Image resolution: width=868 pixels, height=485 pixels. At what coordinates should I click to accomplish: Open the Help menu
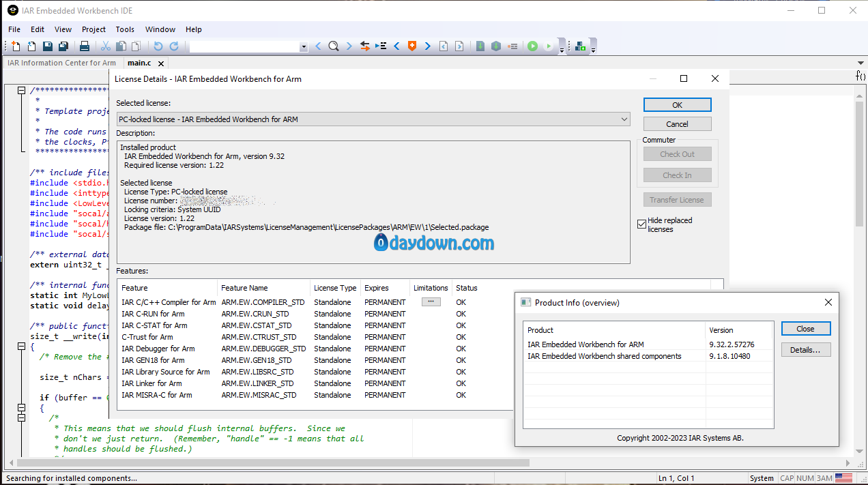(x=194, y=29)
